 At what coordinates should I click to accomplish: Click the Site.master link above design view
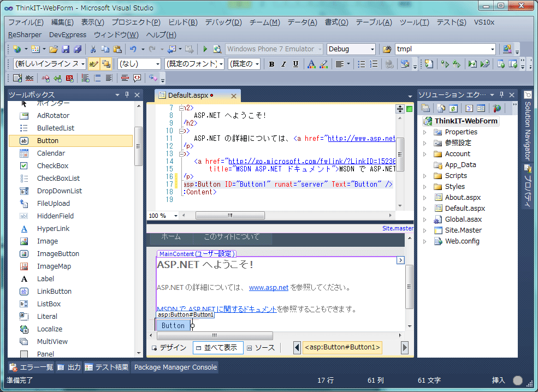click(398, 228)
